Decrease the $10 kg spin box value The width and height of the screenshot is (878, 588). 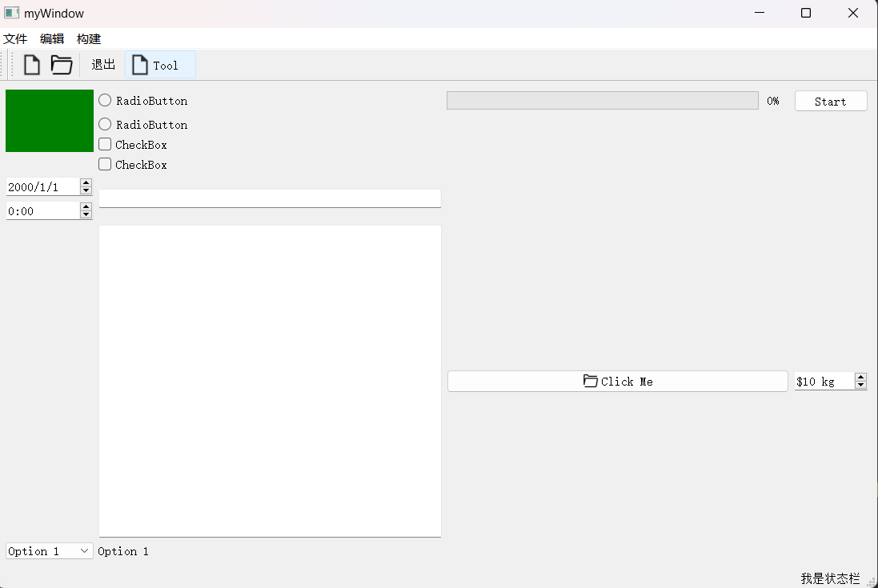tap(860, 385)
